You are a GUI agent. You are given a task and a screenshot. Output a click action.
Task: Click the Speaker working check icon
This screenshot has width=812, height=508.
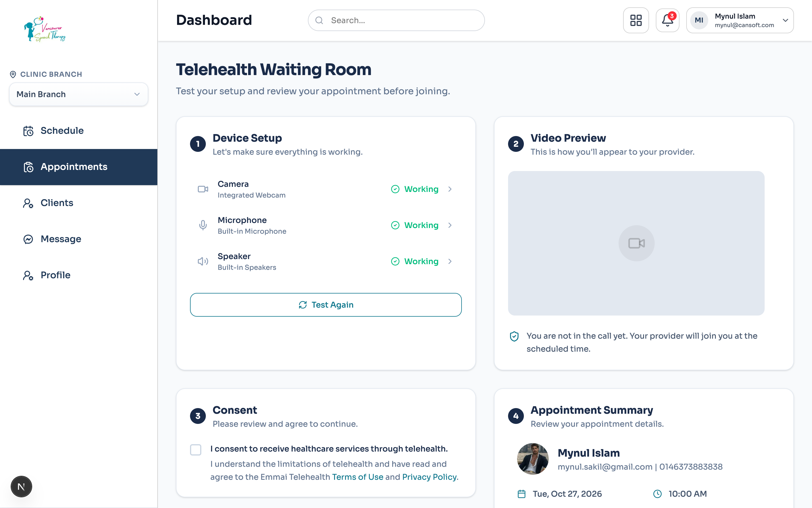click(395, 261)
